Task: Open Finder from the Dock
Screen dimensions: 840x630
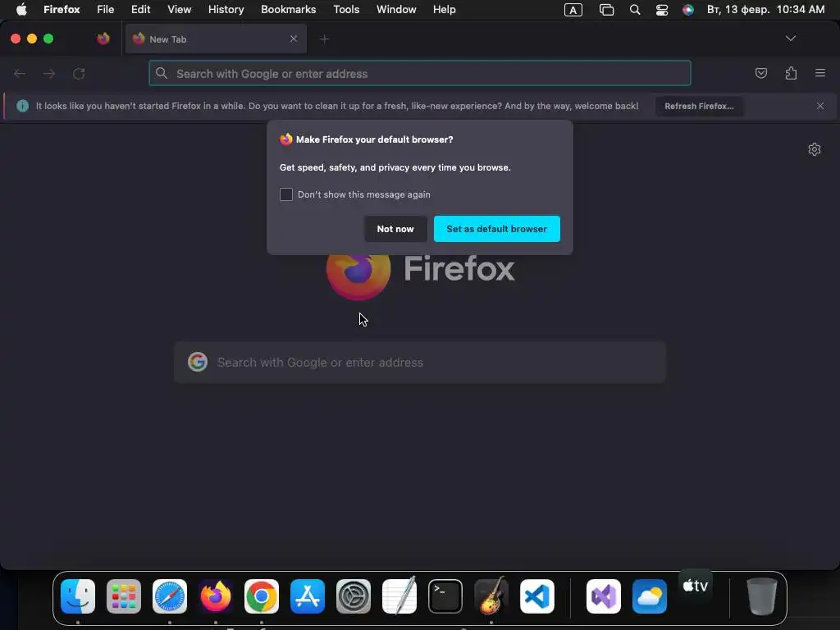Action: [78, 596]
